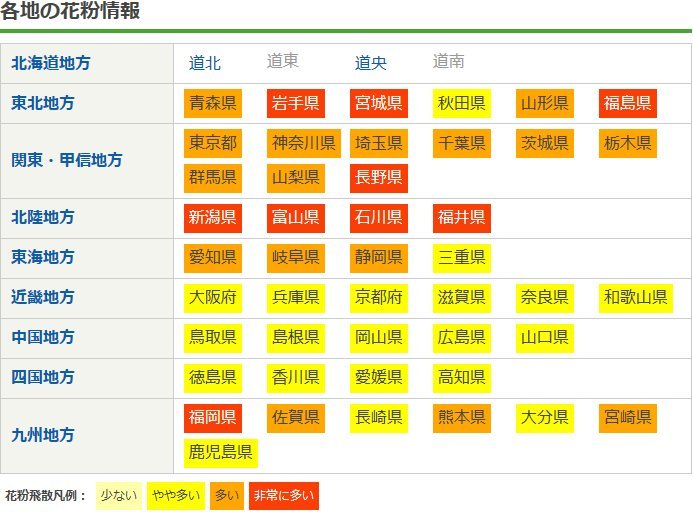Open 高知県 pollen forecast
The width and height of the screenshot is (693, 512).
click(x=461, y=378)
